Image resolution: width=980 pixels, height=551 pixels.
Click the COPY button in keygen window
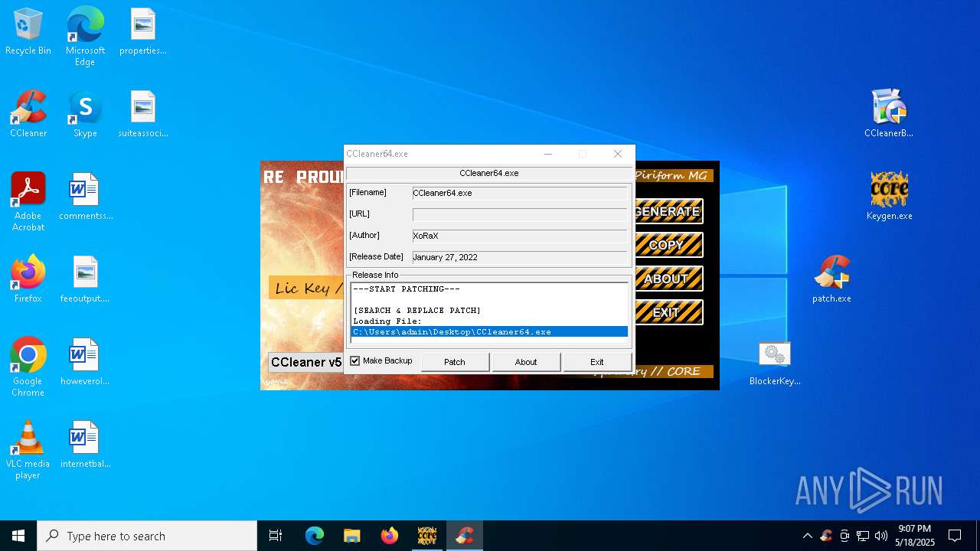668,245
